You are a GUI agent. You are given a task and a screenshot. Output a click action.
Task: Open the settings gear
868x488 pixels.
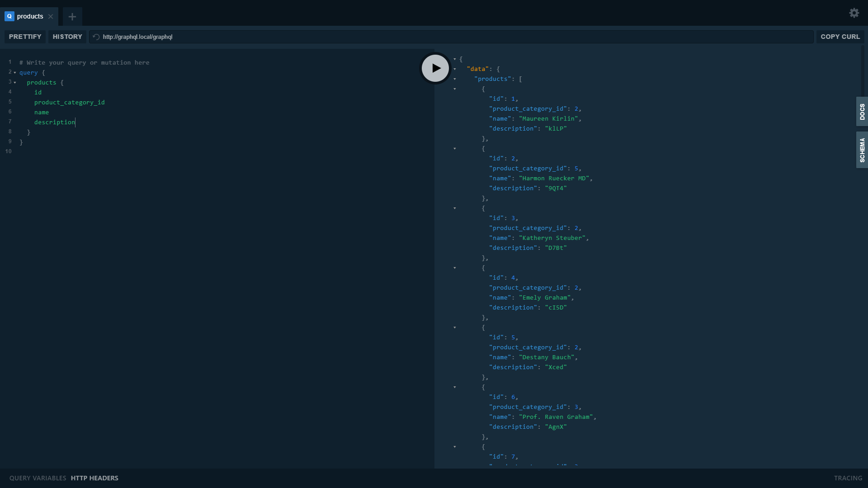(x=854, y=13)
